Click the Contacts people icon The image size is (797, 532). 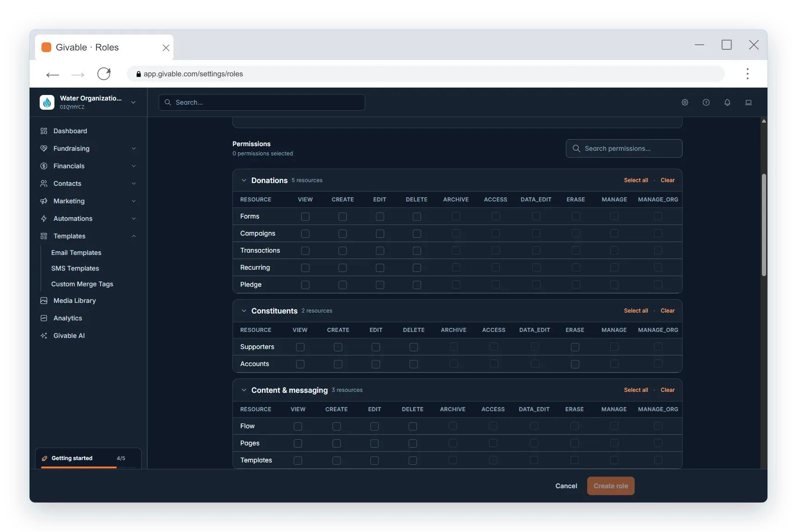(44, 183)
